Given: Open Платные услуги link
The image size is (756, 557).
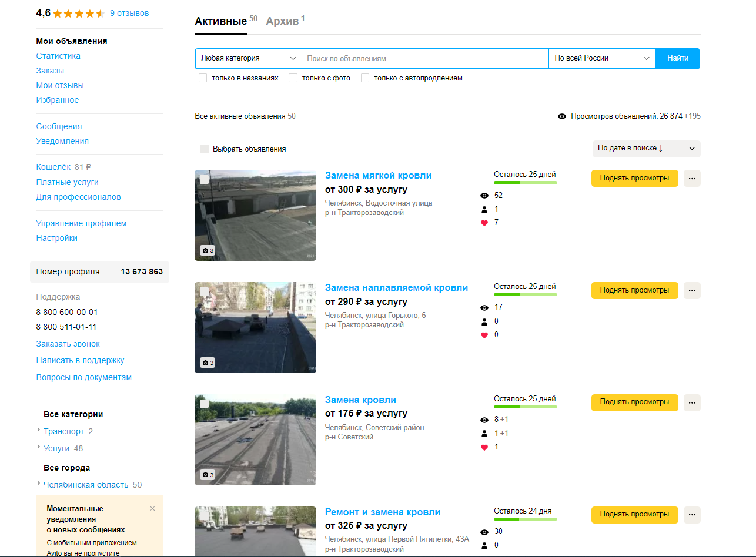Looking at the screenshot, I should [x=68, y=182].
